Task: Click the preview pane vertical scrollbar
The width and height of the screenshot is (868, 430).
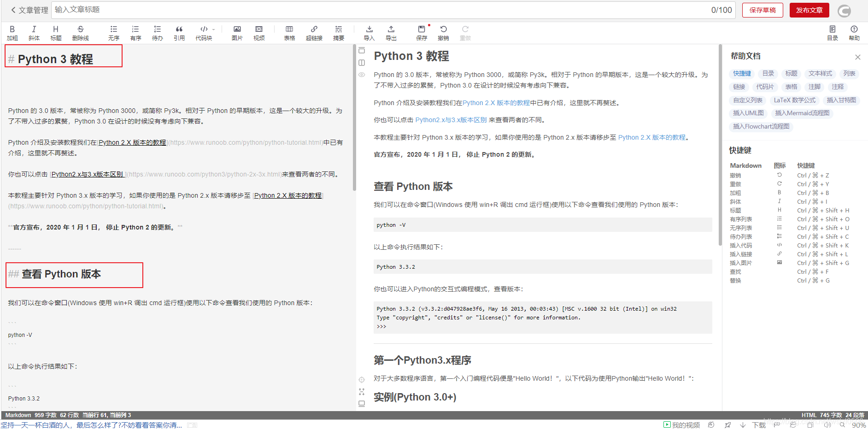Action: pos(720,145)
